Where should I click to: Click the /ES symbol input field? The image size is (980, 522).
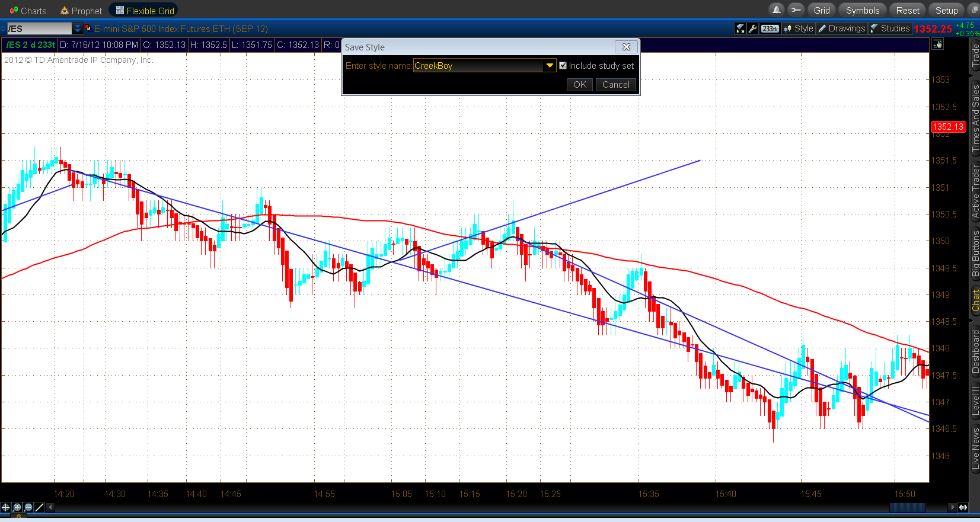tap(39, 28)
